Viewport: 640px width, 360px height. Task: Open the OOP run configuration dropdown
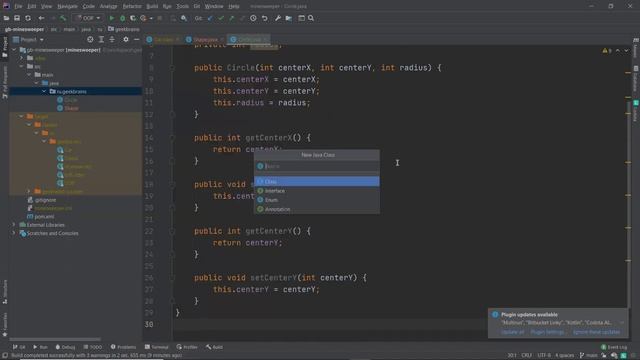(88, 18)
